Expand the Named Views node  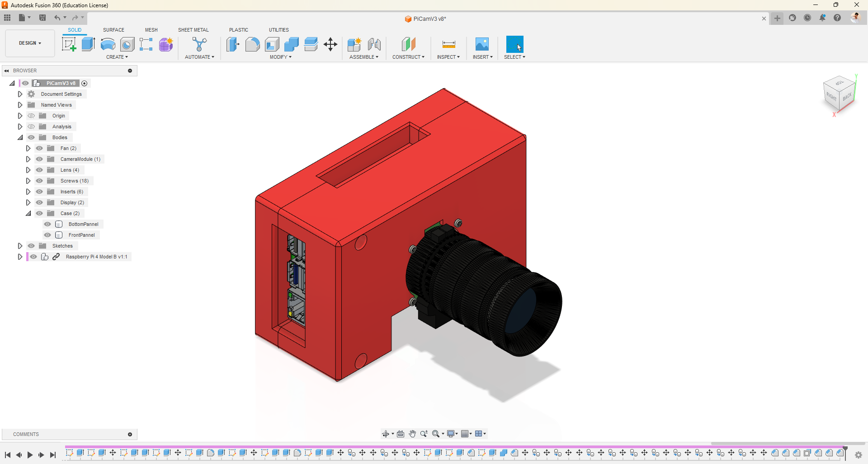pos(20,105)
